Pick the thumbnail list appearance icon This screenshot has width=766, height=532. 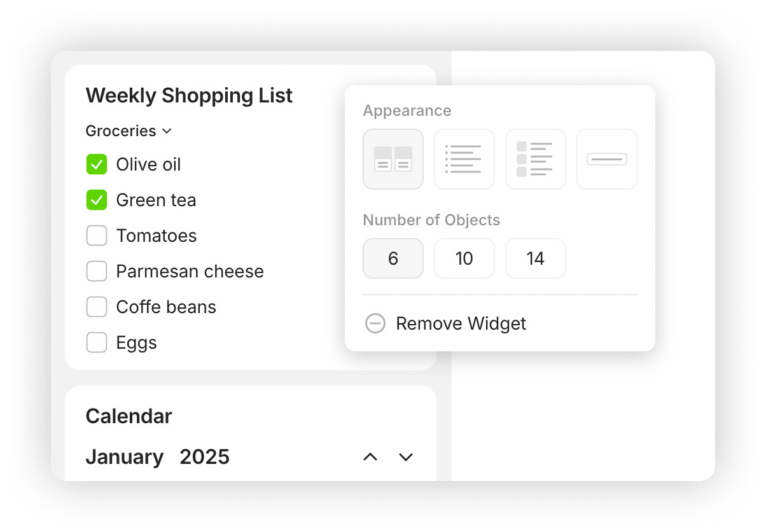tap(536, 159)
